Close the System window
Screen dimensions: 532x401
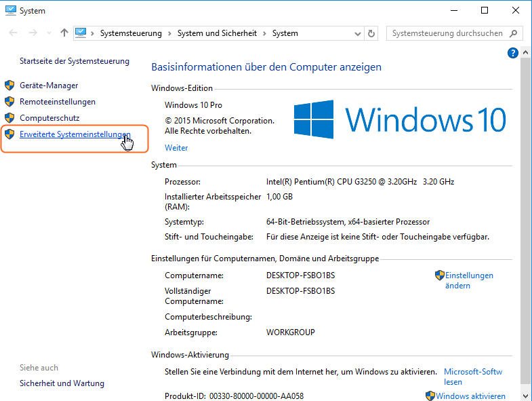tap(515, 10)
